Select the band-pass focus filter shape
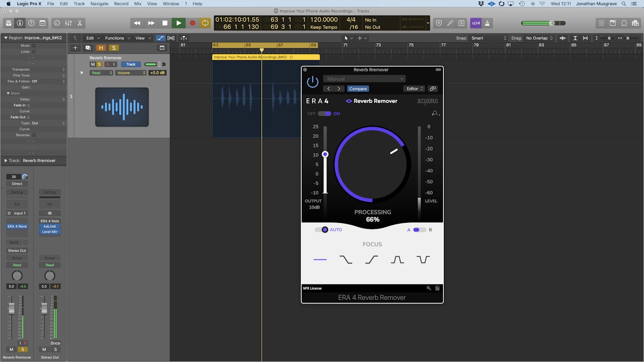Screen dimensions: 644x362 click(397, 260)
